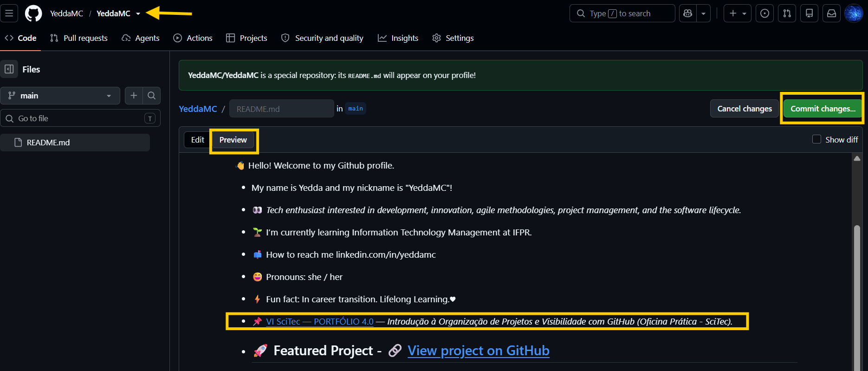Expand the Copilot dropdown arrow

click(x=703, y=13)
